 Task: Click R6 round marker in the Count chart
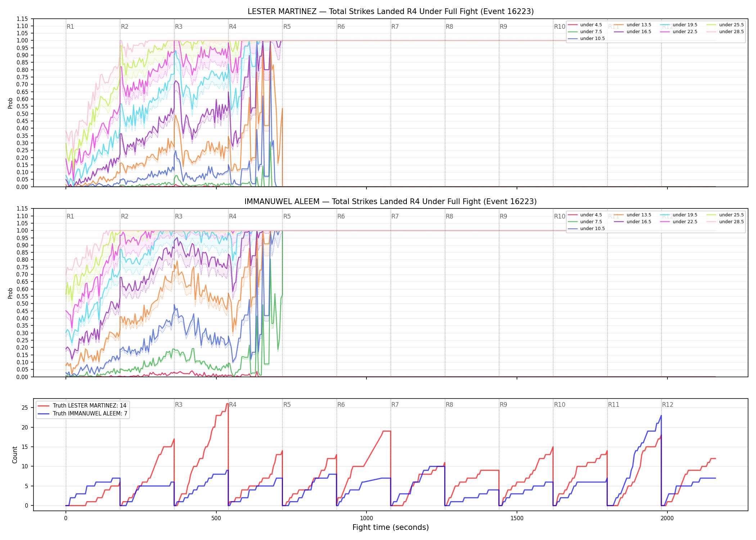341,405
